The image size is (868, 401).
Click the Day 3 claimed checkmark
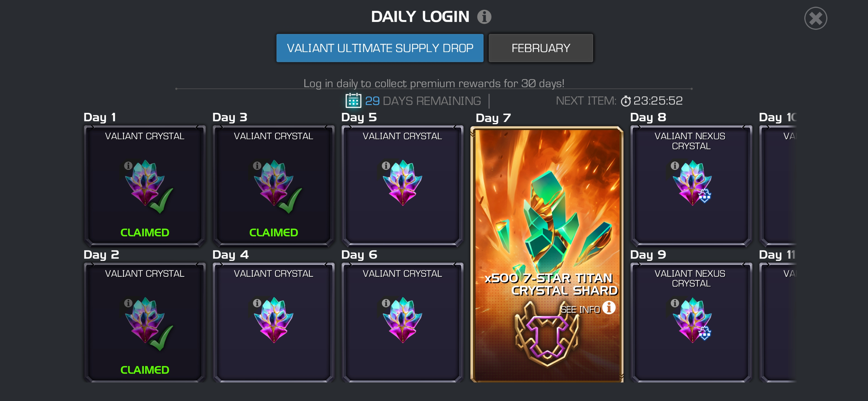[x=290, y=201]
